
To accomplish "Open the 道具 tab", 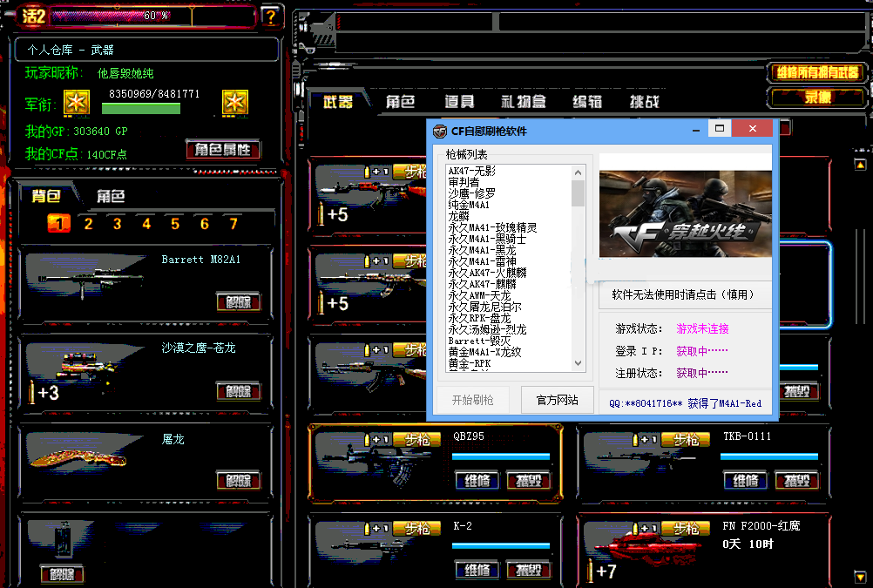I will [459, 102].
